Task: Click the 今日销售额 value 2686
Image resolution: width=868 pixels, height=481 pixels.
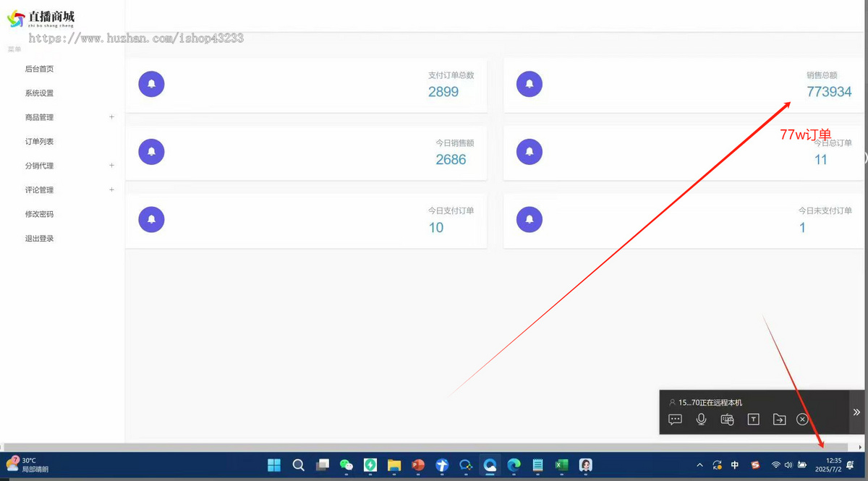Action: [x=451, y=160]
